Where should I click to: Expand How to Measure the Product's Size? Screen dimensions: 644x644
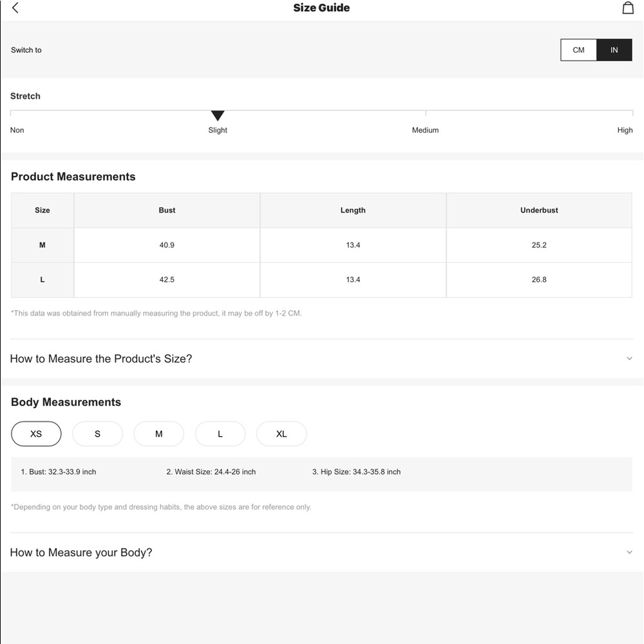(x=321, y=359)
